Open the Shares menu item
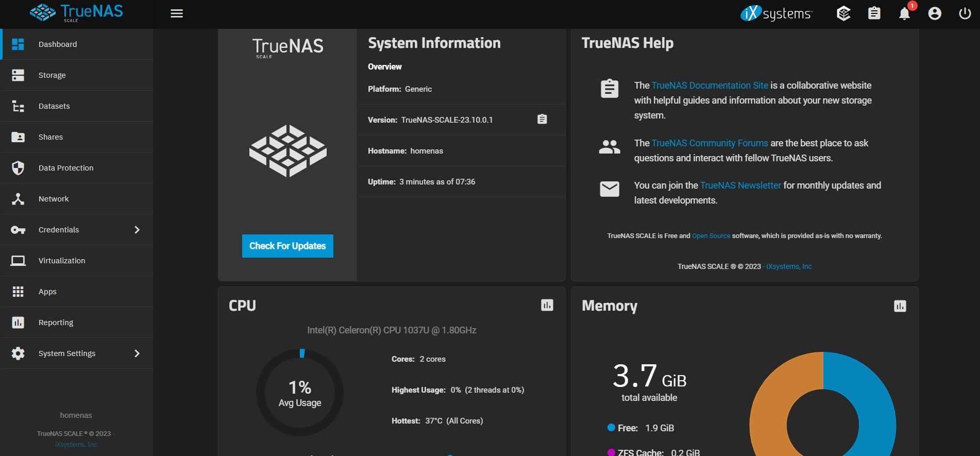Screen dimensions: 980x456 click(x=77, y=137)
